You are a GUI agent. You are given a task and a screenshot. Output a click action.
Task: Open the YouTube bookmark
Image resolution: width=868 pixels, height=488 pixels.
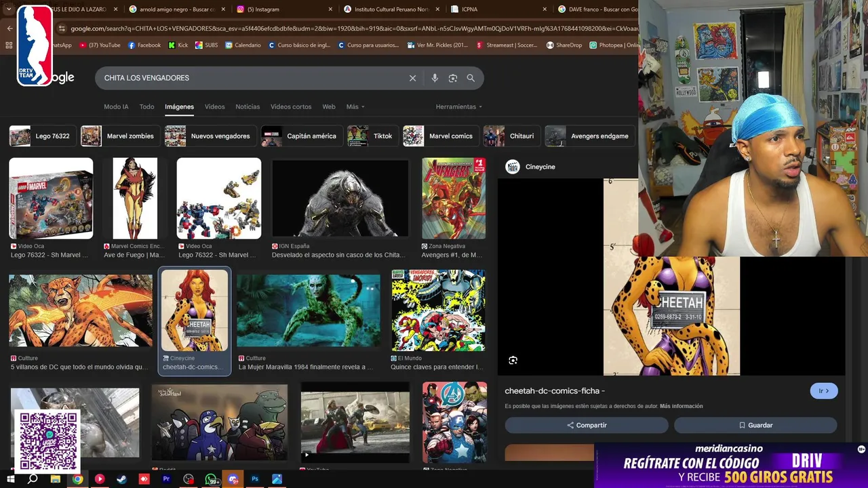(x=100, y=45)
